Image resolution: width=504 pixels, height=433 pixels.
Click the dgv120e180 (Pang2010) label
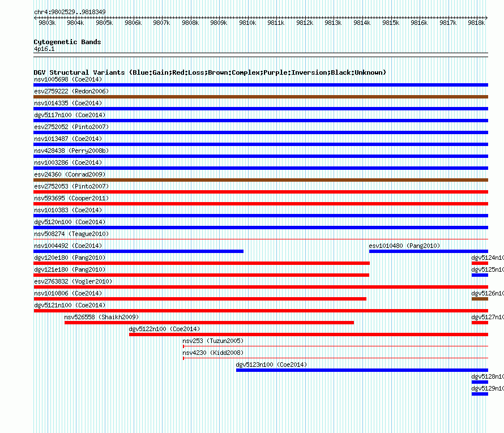[70, 258]
